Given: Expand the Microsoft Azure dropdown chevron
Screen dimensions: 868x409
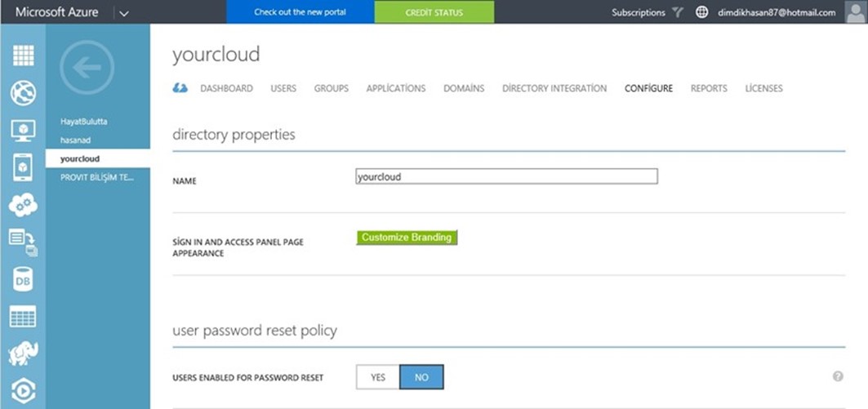Looking at the screenshot, I should [x=124, y=13].
